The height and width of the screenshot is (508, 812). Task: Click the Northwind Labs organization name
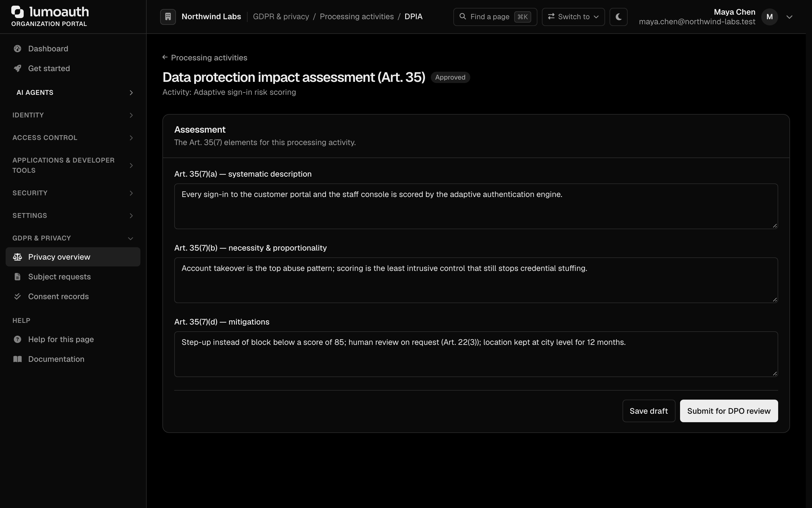pyautogui.click(x=211, y=17)
